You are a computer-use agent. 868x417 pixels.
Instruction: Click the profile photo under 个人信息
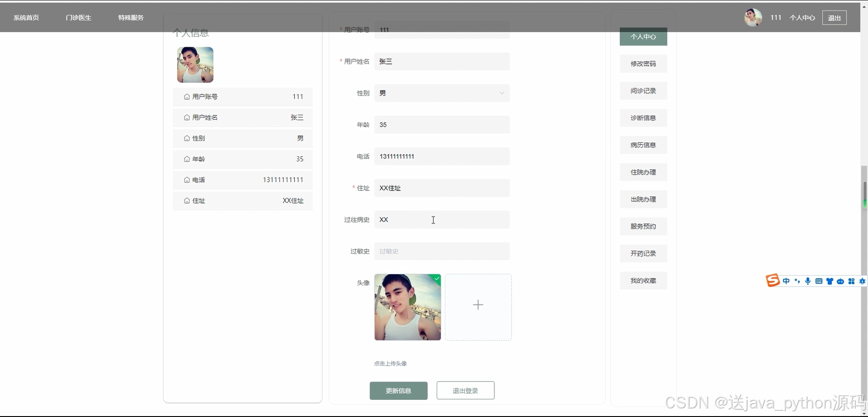pos(195,65)
